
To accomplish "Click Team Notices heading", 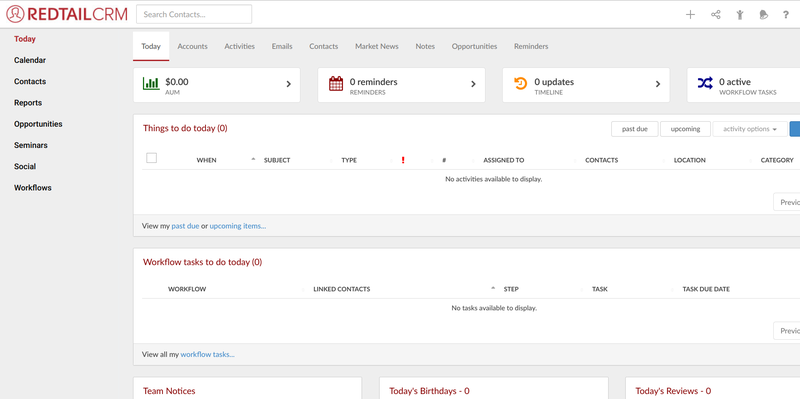I will point(169,391).
